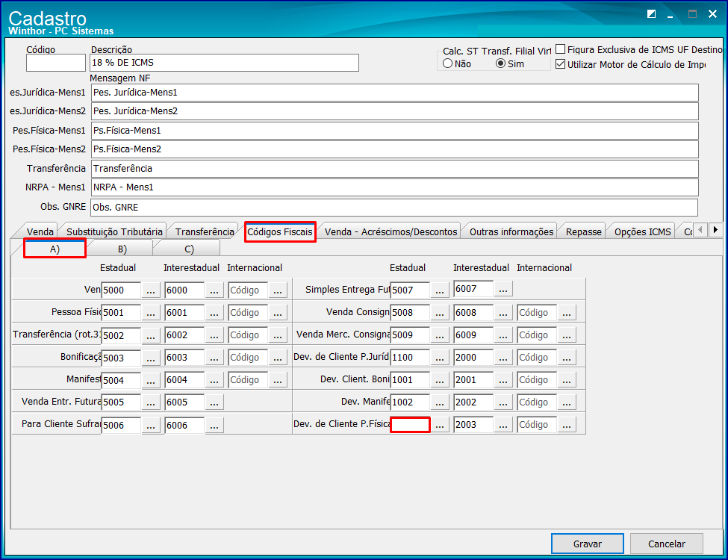Select sub-tab B)

click(x=122, y=249)
